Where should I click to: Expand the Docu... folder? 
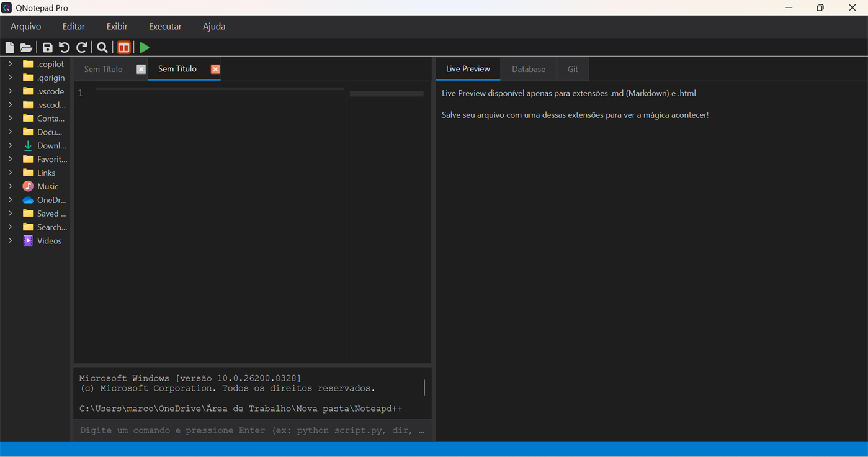click(x=10, y=132)
